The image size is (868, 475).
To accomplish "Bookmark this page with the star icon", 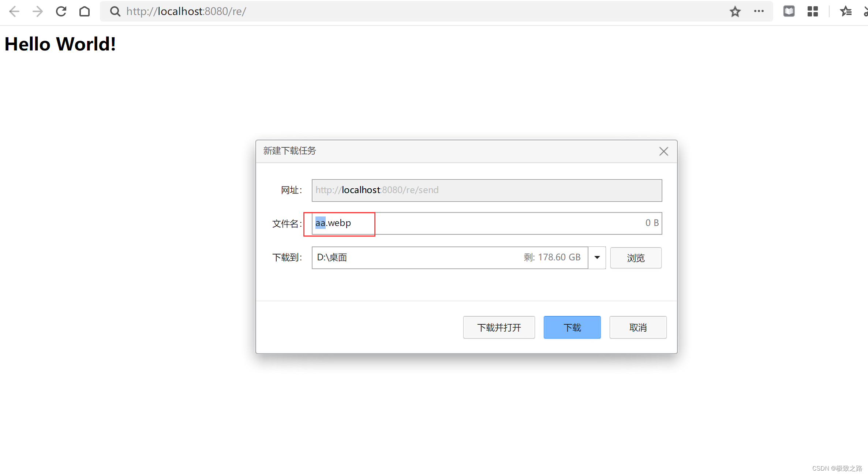I will tap(735, 12).
